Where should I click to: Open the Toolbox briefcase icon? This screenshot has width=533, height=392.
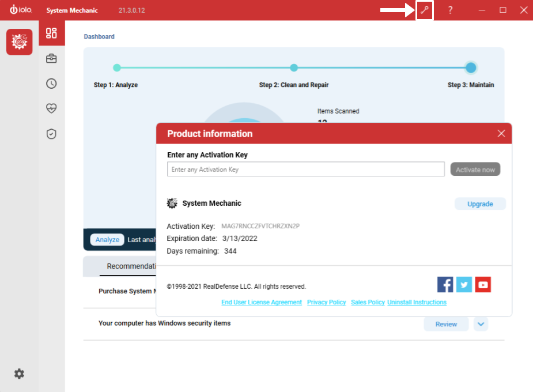[51, 58]
